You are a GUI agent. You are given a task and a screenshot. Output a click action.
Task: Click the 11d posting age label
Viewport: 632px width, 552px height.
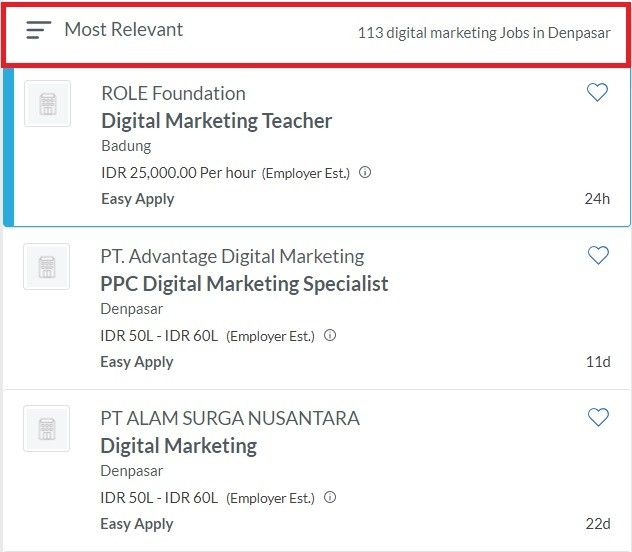[598, 361]
